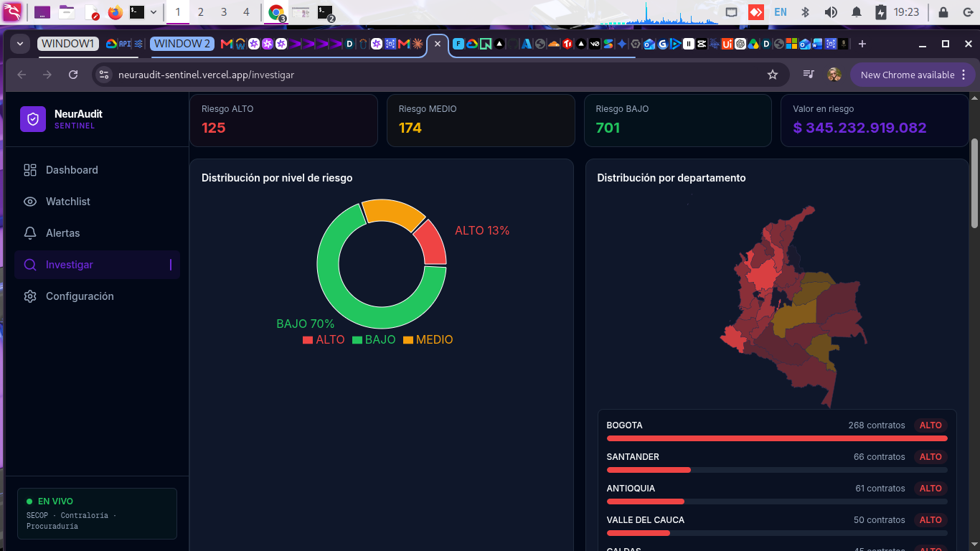Image resolution: width=980 pixels, height=551 pixels.
Task: Click the Riesgo BAJO 701 card
Action: pyautogui.click(x=678, y=121)
